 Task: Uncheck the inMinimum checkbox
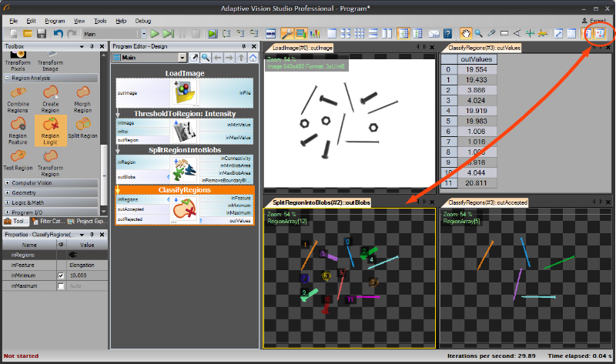[x=61, y=276]
